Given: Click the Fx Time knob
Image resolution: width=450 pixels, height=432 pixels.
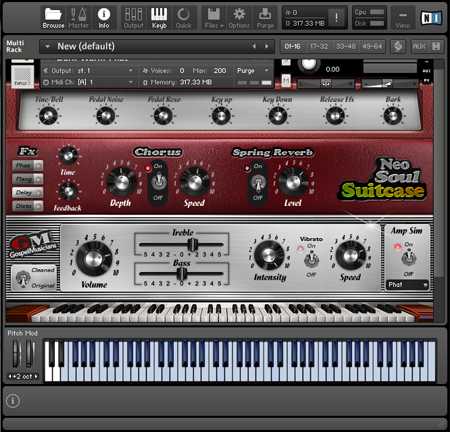Looking at the screenshot, I should point(68,156).
